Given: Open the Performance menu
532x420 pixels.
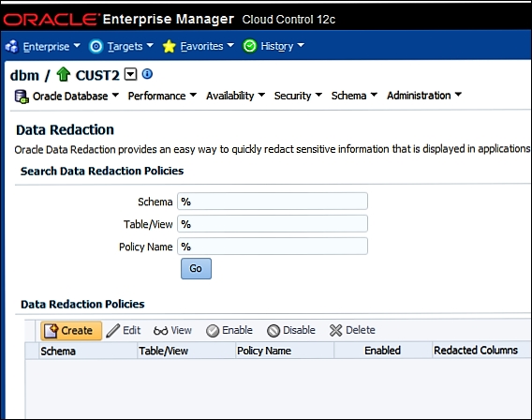Looking at the screenshot, I should click(162, 96).
